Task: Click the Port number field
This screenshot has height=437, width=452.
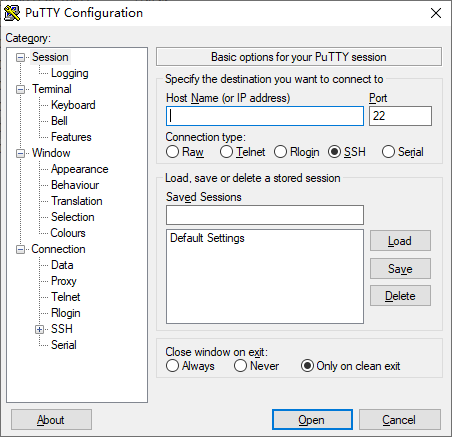Action: click(x=400, y=116)
